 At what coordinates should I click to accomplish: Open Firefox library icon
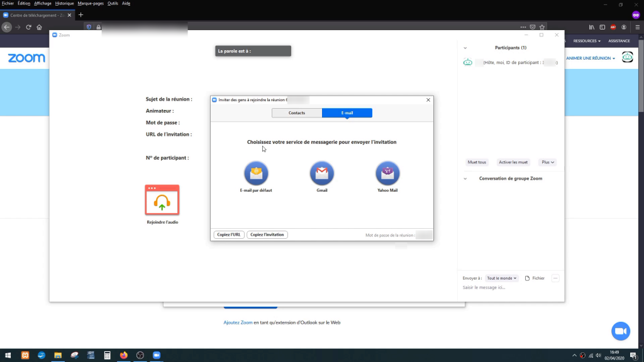591,27
